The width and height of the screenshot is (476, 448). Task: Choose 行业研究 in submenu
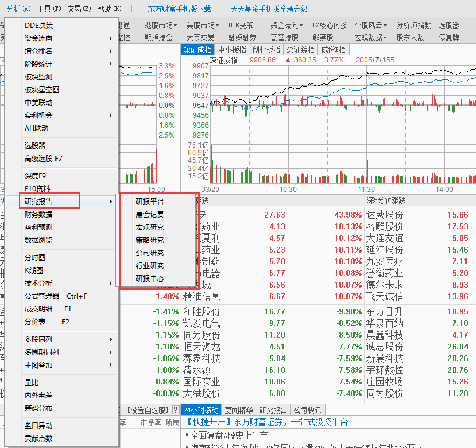150,265
